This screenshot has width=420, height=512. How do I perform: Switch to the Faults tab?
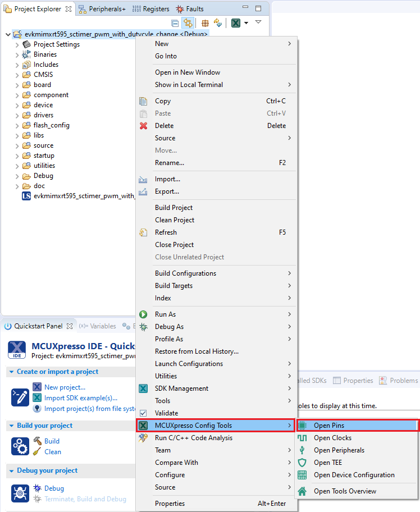click(x=190, y=9)
